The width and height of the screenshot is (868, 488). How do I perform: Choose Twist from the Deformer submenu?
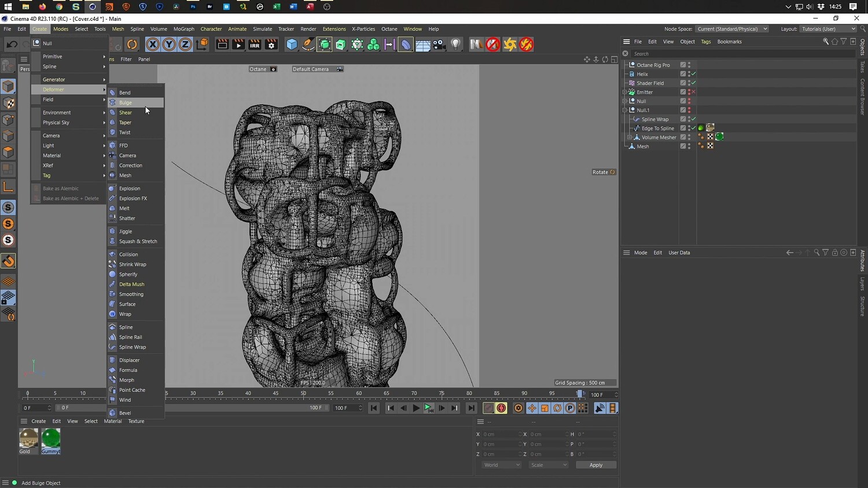click(x=125, y=132)
